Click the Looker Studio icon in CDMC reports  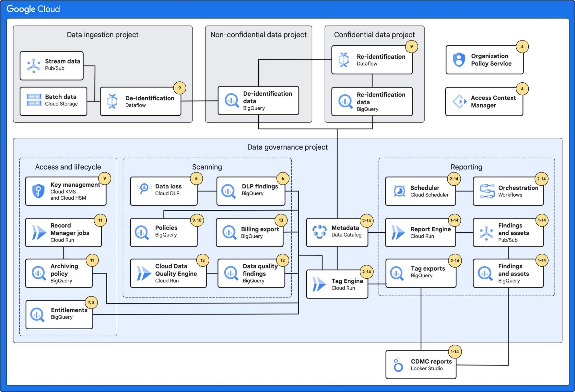click(398, 365)
